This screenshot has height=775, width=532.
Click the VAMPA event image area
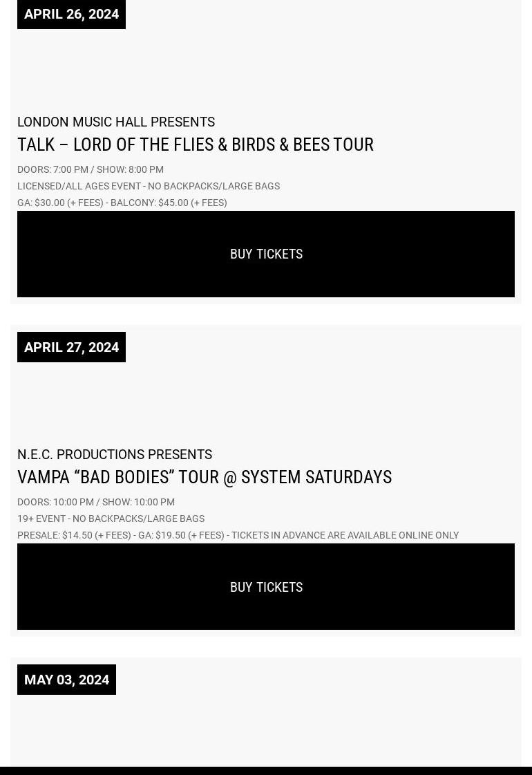coord(266,404)
